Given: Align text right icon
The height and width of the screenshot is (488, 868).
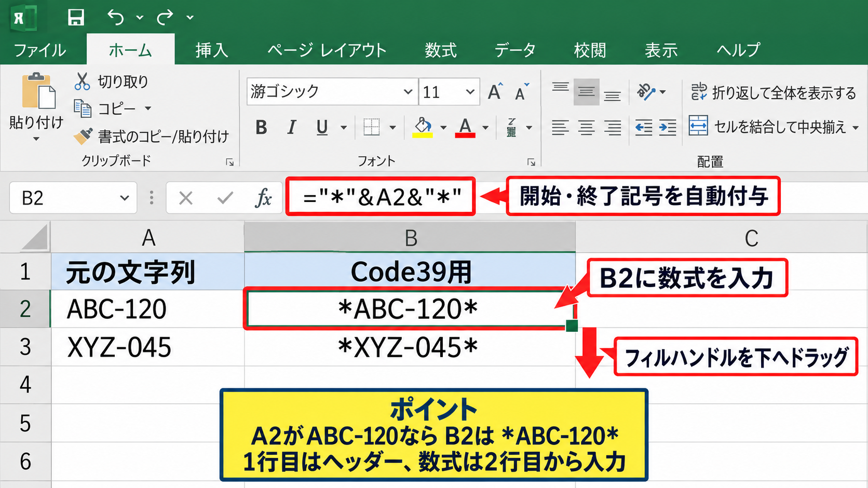Looking at the screenshot, I should pos(613,127).
